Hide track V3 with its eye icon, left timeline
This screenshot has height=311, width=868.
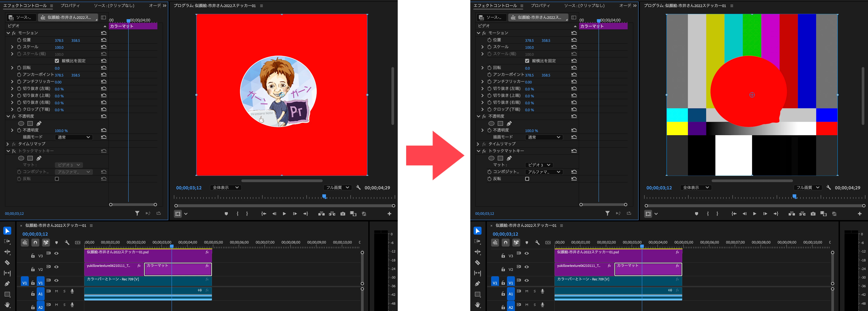coord(56,253)
